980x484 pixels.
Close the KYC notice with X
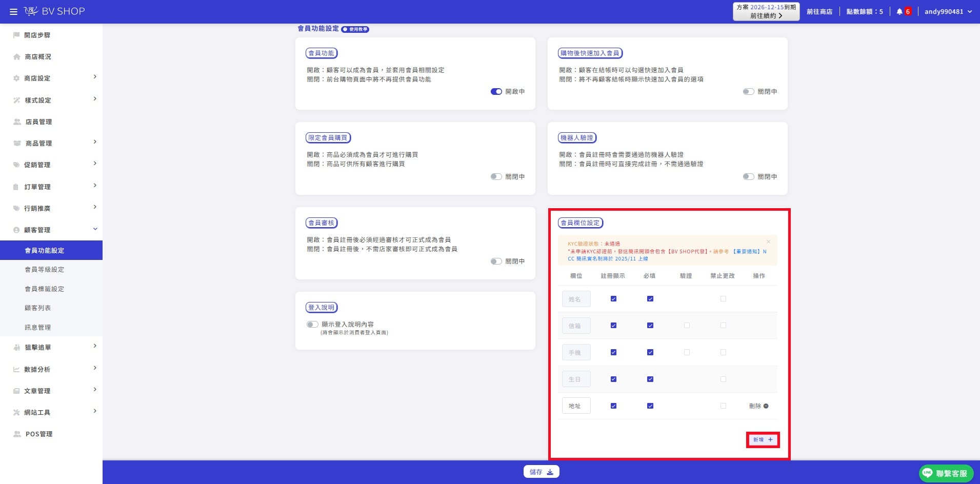coord(768,241)
